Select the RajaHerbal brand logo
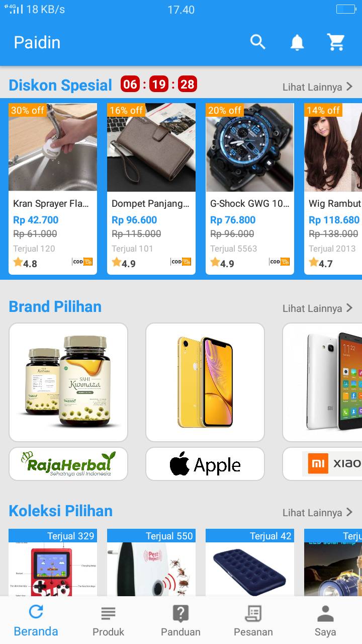The image size is (362, 644). (68, 464)
